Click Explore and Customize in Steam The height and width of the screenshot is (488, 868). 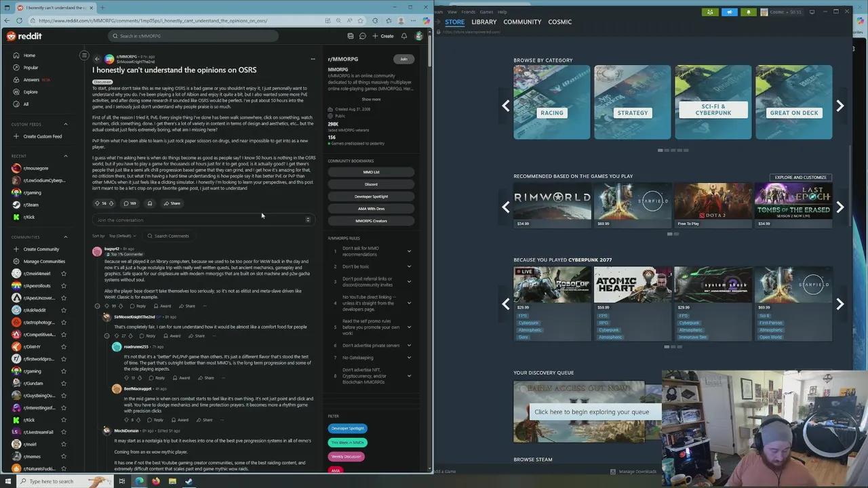(x=801, y=178)
